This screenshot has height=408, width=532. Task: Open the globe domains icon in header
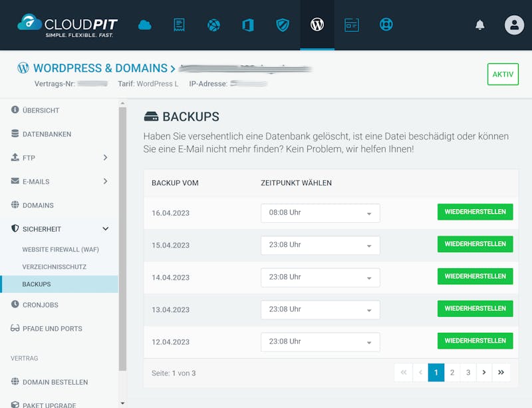(x=213, y=25)
